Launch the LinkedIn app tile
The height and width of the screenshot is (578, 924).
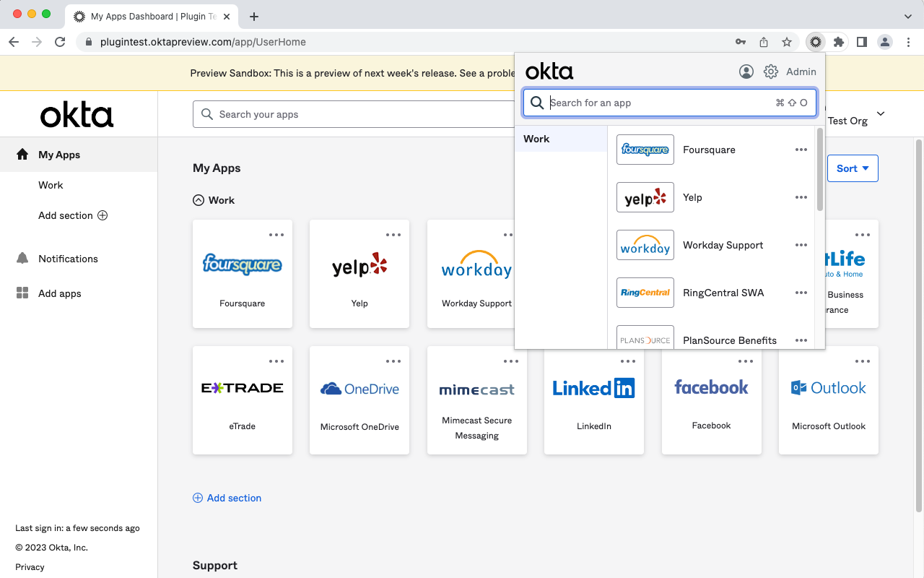[x=593, y=400]
